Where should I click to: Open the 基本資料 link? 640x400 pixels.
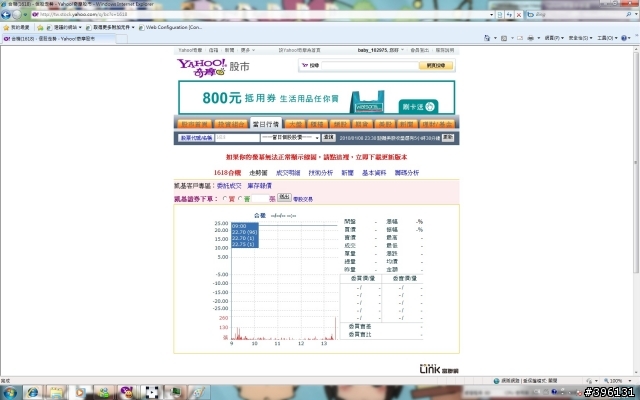(374, 173)
